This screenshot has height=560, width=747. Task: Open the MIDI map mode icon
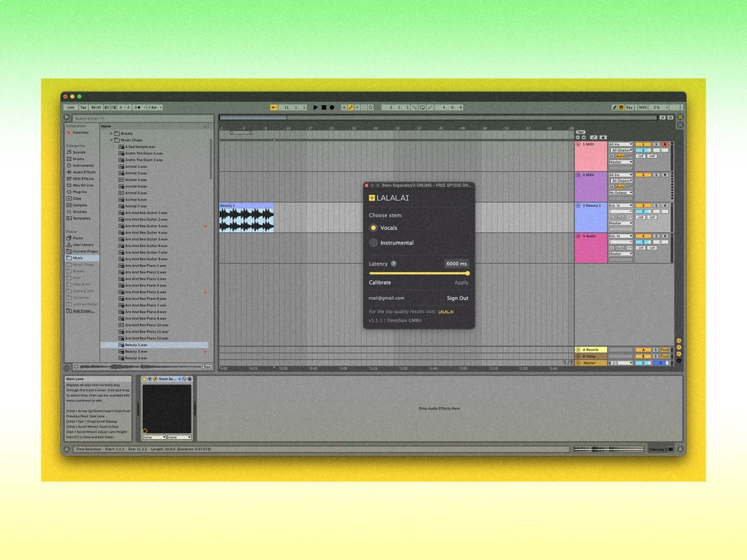[643, 106]
